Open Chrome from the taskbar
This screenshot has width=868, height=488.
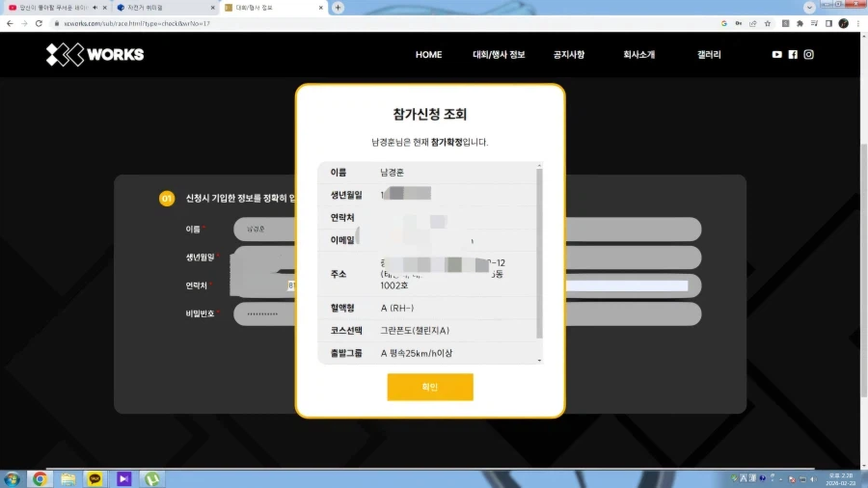pos(40,479)
